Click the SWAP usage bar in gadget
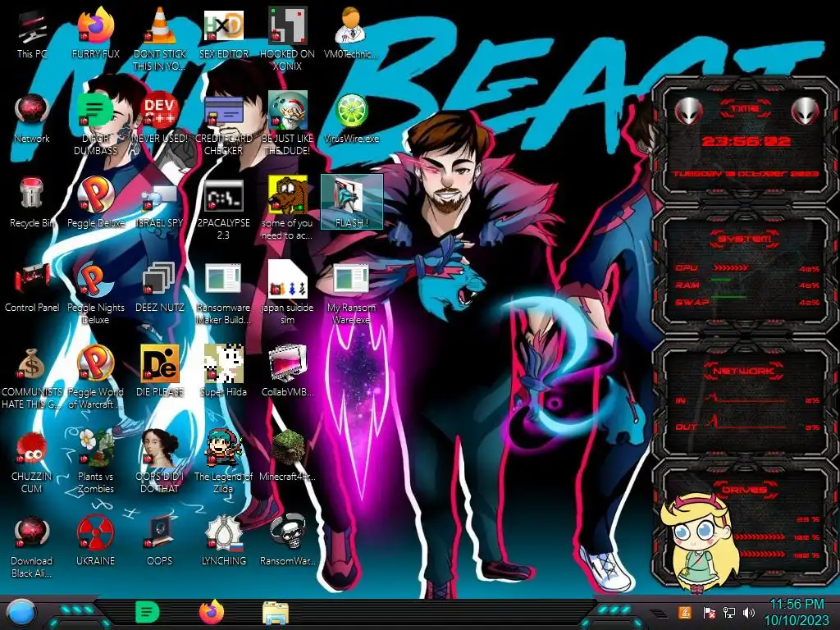 (x=728, y=297)
